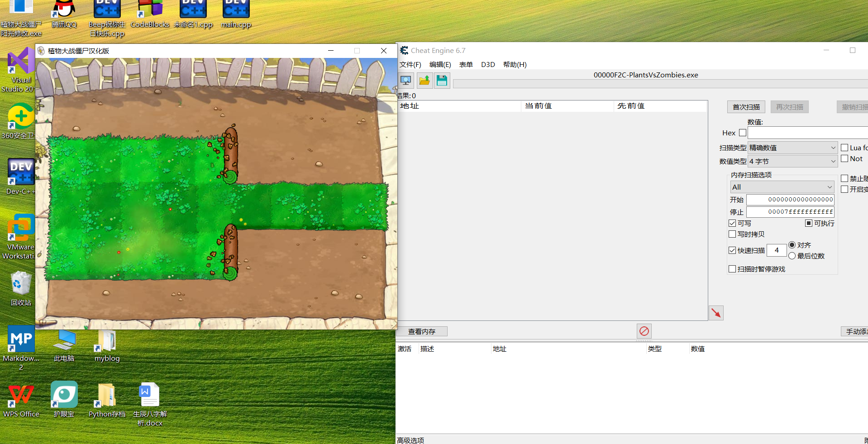The image size is (868, 444).
Task: Click Cheat Engine title bar logo icon
Action: point(404,50)
